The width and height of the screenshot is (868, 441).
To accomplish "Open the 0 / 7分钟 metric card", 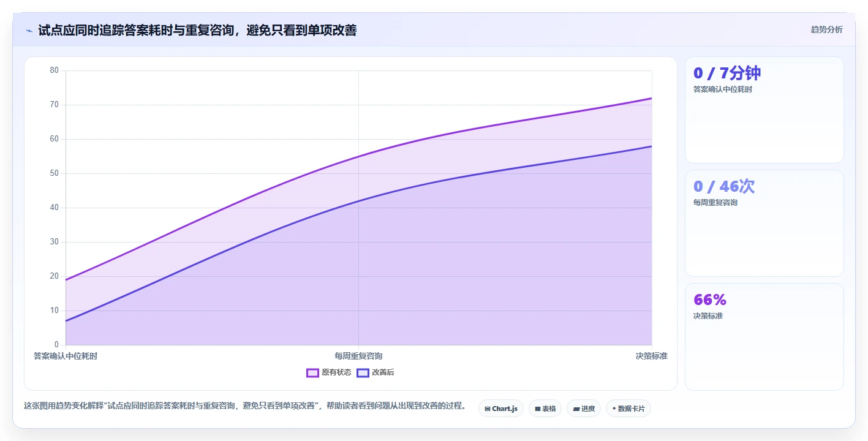I will 764,110.
